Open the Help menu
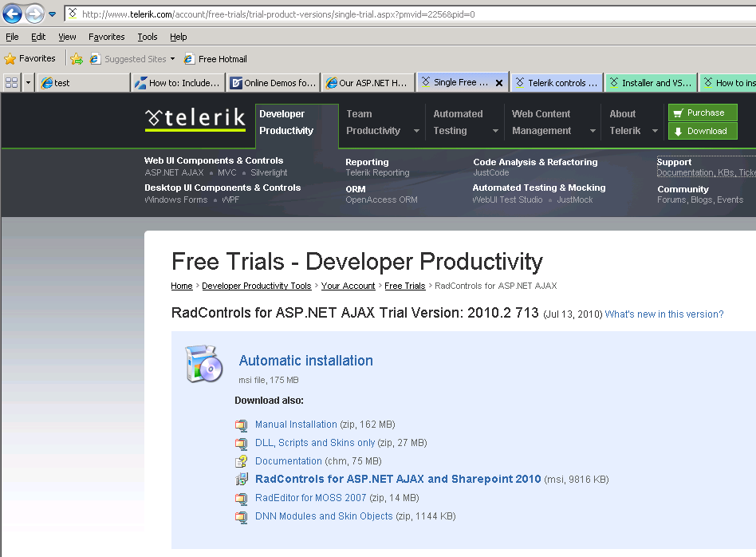 tap(178, 37)
